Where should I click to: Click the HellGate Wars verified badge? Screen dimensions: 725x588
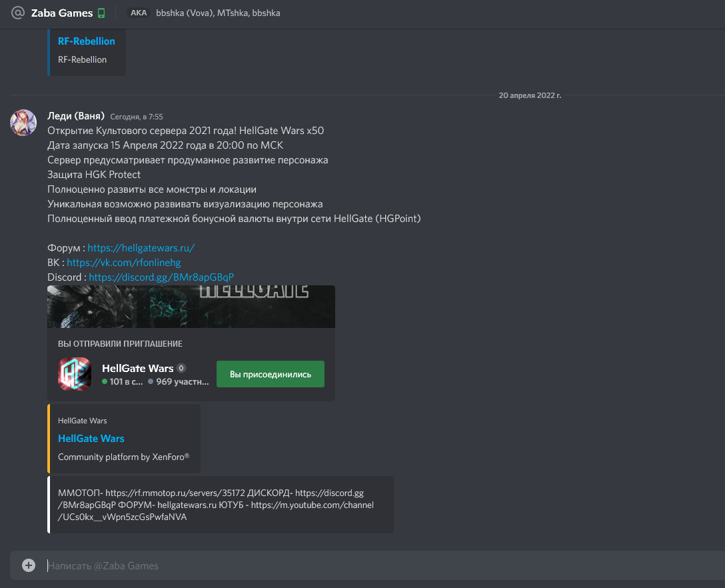point(181,368)
